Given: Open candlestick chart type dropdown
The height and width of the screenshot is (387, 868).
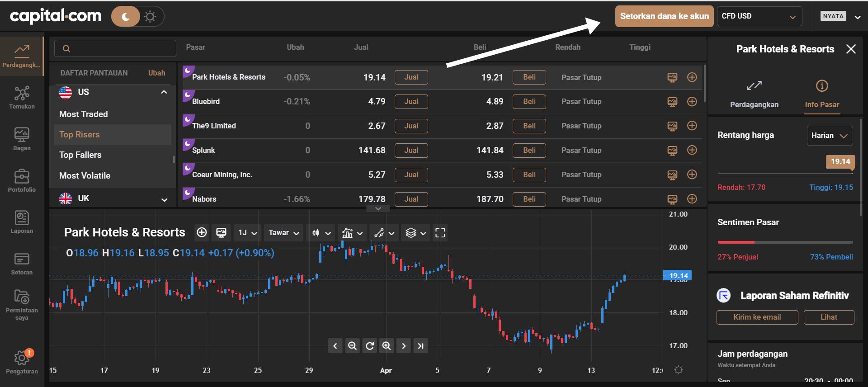Looking at the screenshot, I should [321, 233].
